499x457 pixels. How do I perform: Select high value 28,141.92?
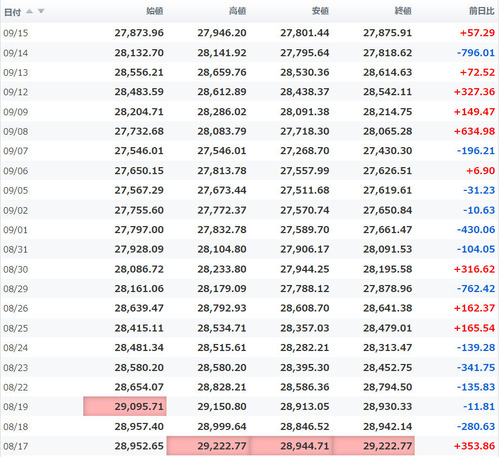(x=222, y=53)
